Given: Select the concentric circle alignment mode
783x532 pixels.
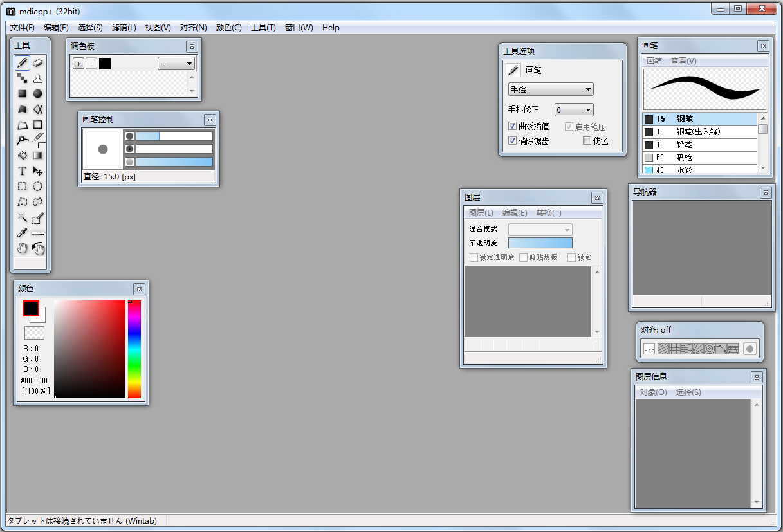Looking at the screenshot, I should click(710, 348).
